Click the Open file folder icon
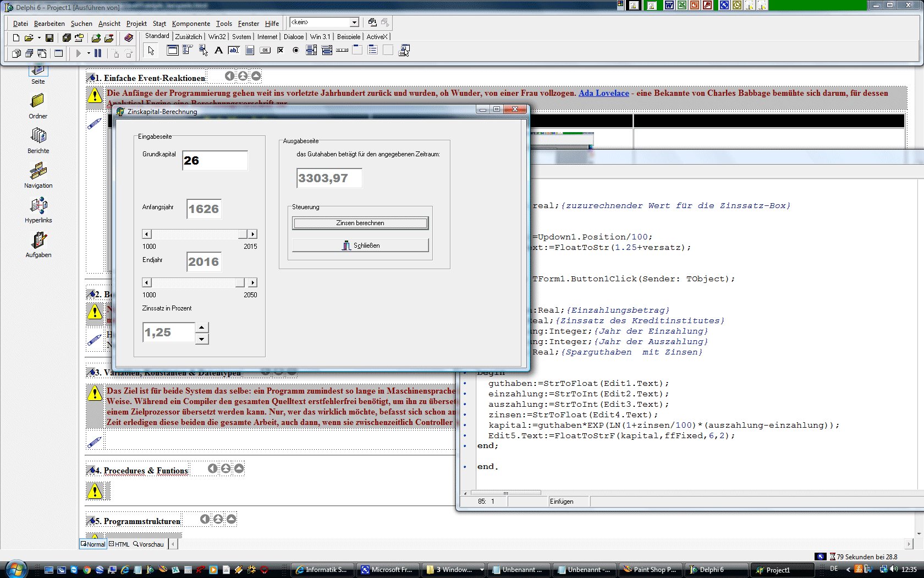The width and height of the screenshot is (924, 578). tap(29, 37)
